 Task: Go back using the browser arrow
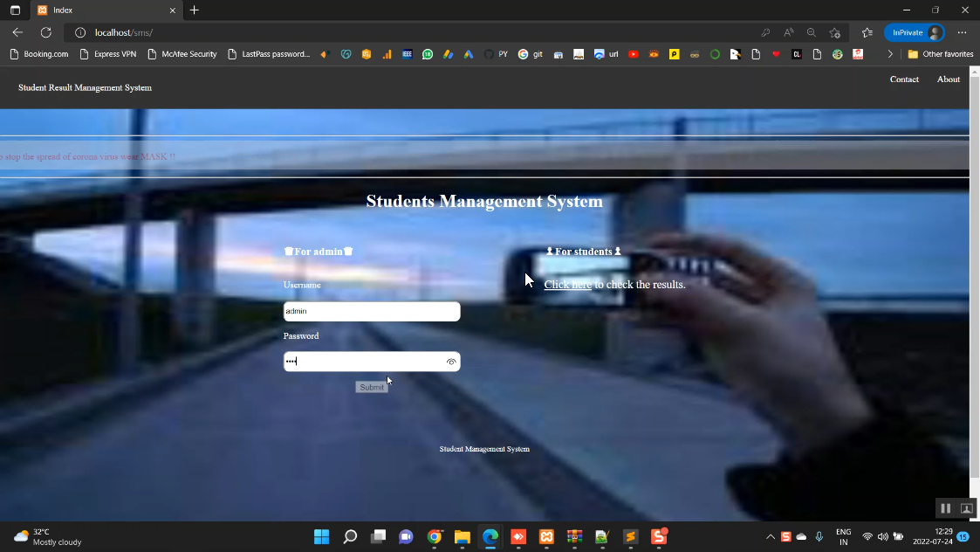[x=17, y=32]
